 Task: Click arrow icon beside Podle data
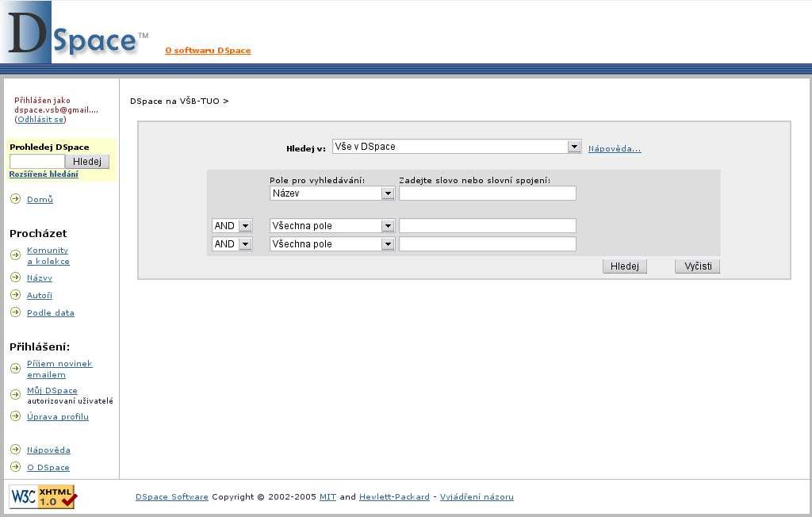click(x=16, y=312)
